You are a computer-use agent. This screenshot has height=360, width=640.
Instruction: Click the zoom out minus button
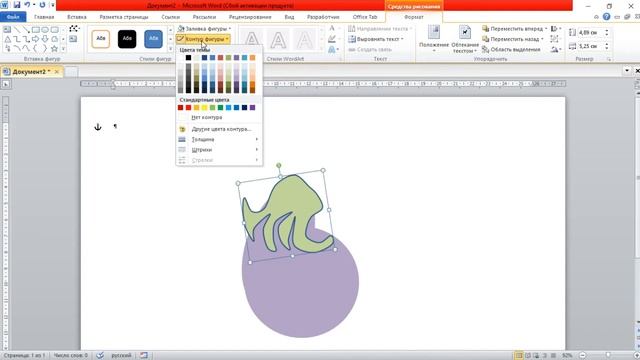pos(582,356)
